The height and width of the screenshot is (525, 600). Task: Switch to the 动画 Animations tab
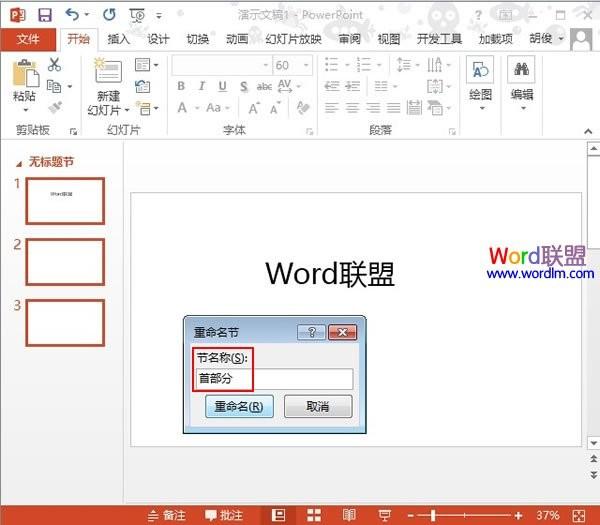[x=237, y=39]
